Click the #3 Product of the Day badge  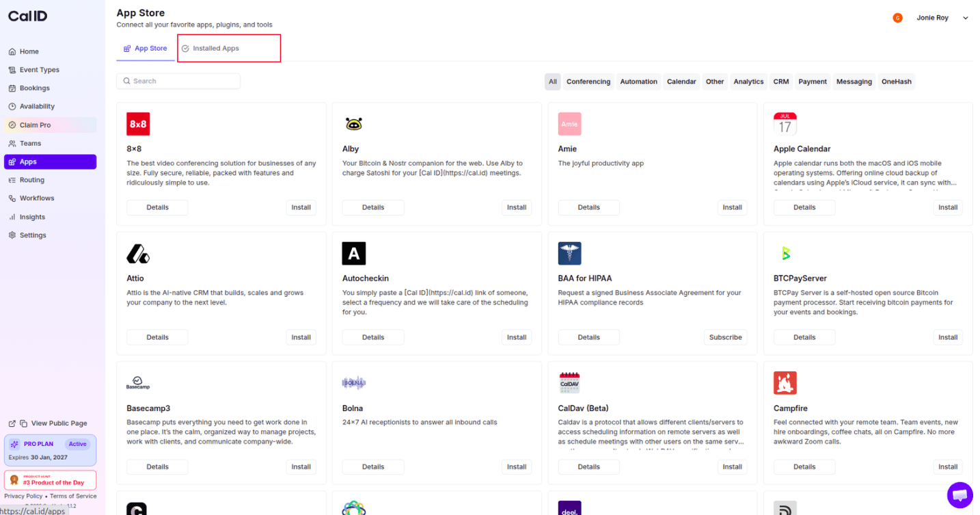point(50,480)
